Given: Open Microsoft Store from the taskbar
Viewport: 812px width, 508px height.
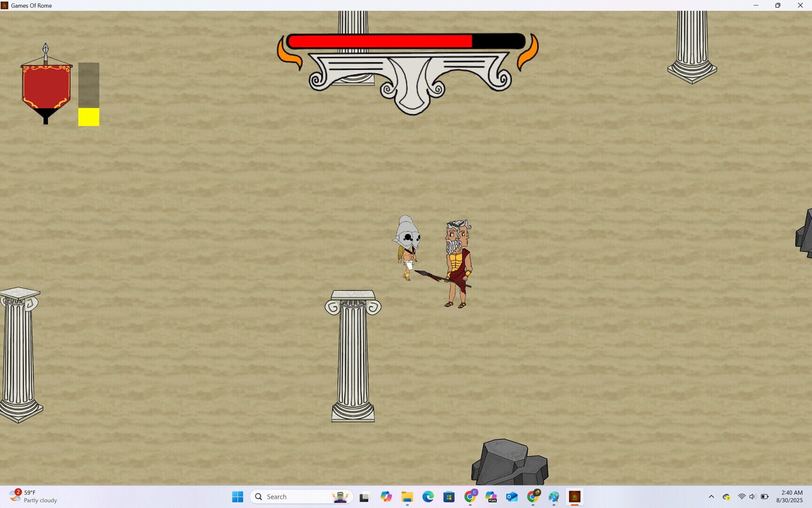Looking at the screenshot, I should click(x=449, y=496).
